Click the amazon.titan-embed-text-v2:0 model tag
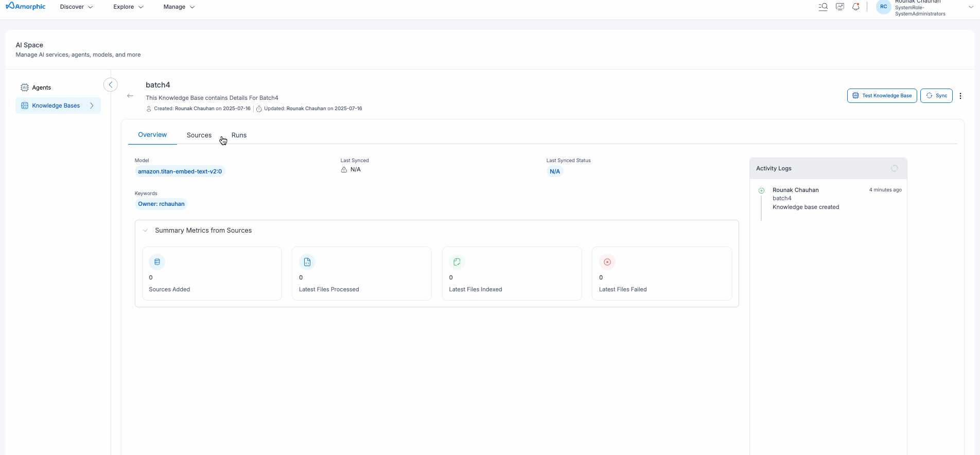Image resolution: width=980 pixels, height=455 pixels. point(180,171)
